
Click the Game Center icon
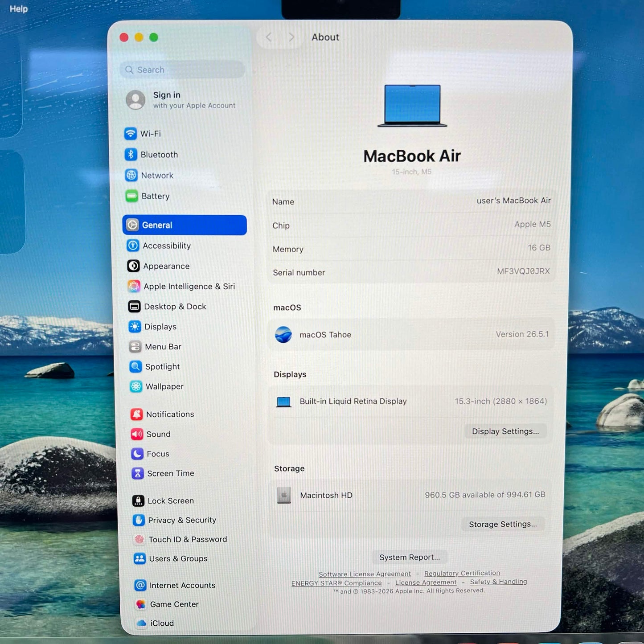(x=141, y=604)
